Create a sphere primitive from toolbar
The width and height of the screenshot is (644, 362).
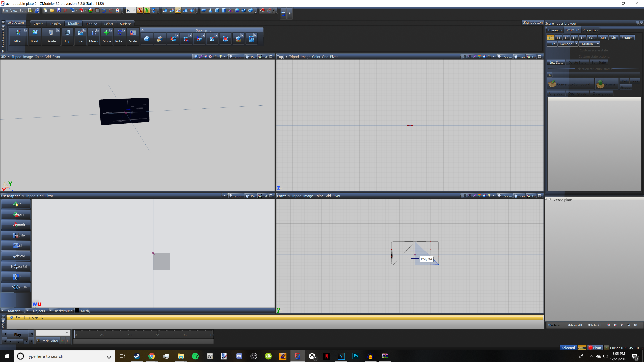(x=237, y=10)
